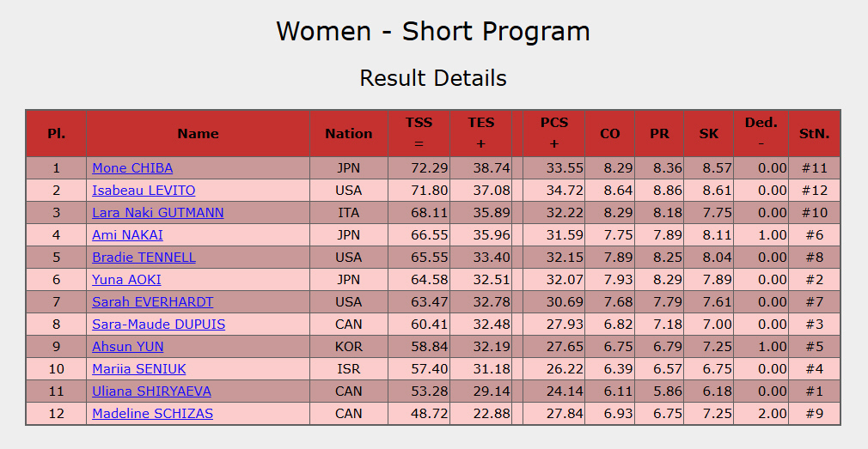Click the Women - Short Program heading
This screenshot has height=449, width=868.
(433, 32)
